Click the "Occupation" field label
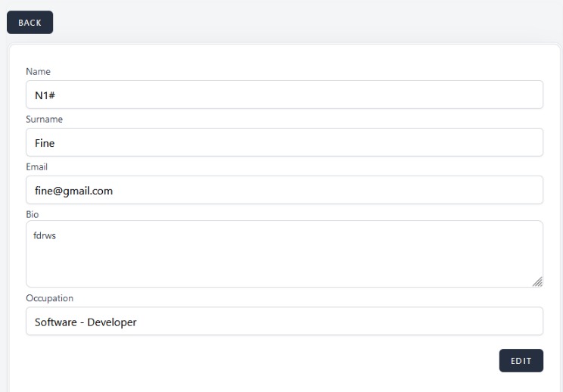 pos(49,298)
